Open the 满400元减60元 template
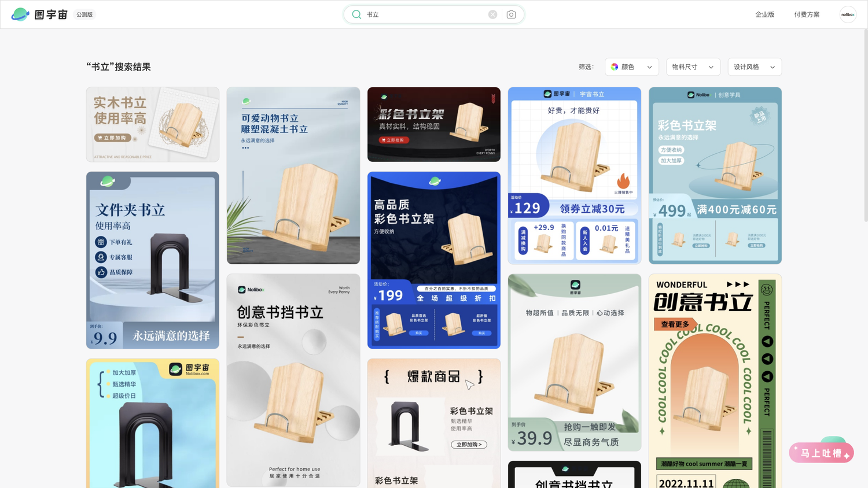Screen dimensions: 868x488 point(715,176)
